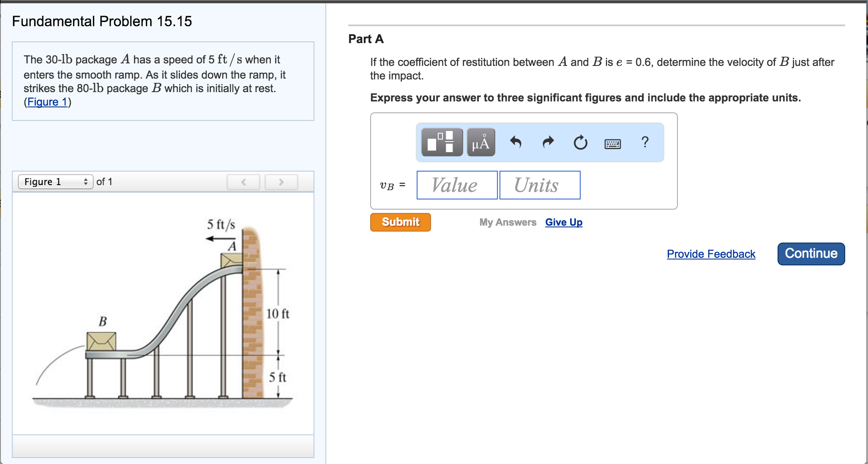Open Provide Feedback link
868x464 pixels.
(711, 254)
